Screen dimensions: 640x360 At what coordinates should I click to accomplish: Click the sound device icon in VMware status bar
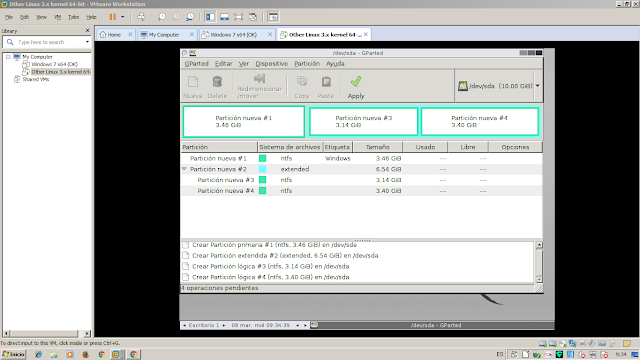click(592, 344)
